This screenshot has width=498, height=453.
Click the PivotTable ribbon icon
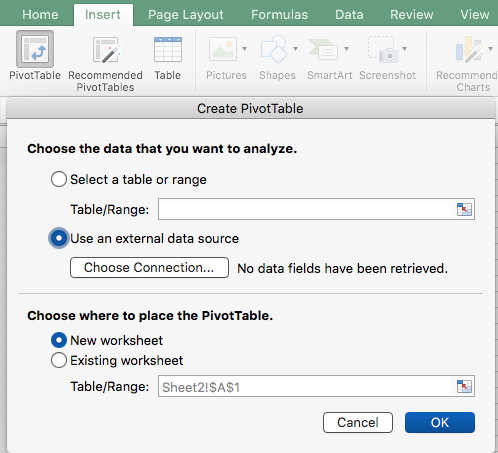click(x=35, y=49)
